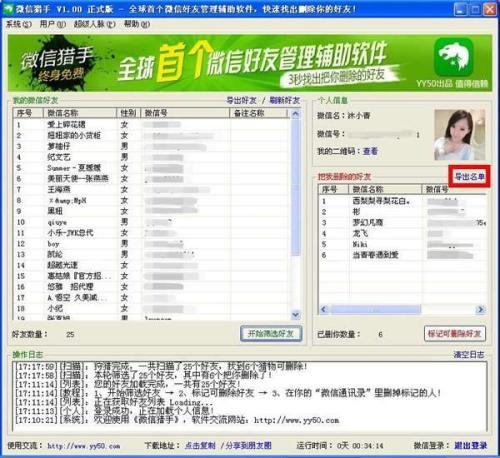This screenshot has height=458, width=500.
Task: Click friend list scrollbar down arrow
Action: click(295, 314)
